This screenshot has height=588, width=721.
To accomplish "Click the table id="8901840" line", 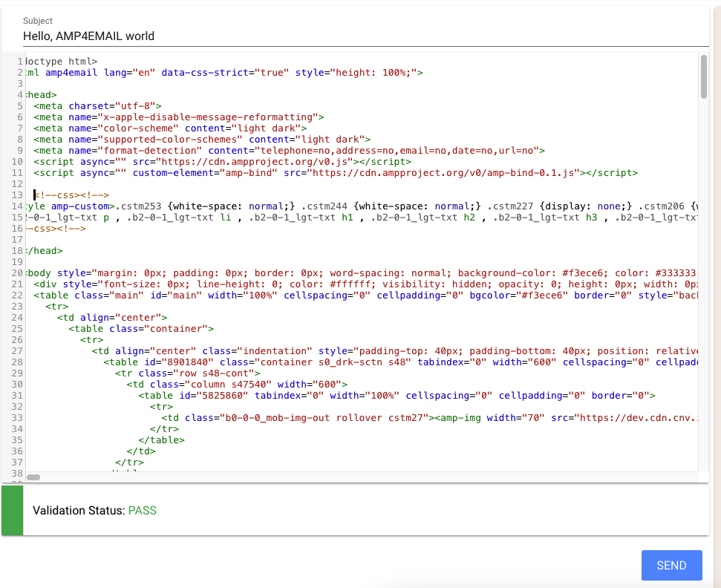I will point(400,362).
